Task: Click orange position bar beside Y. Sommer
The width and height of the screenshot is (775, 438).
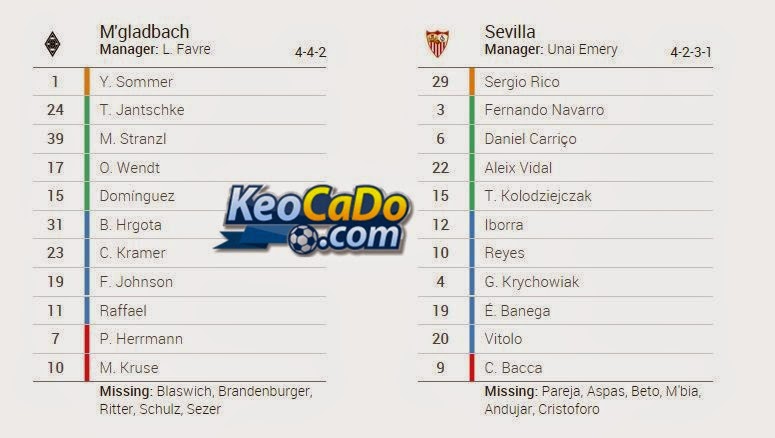Action: (87, 82)
